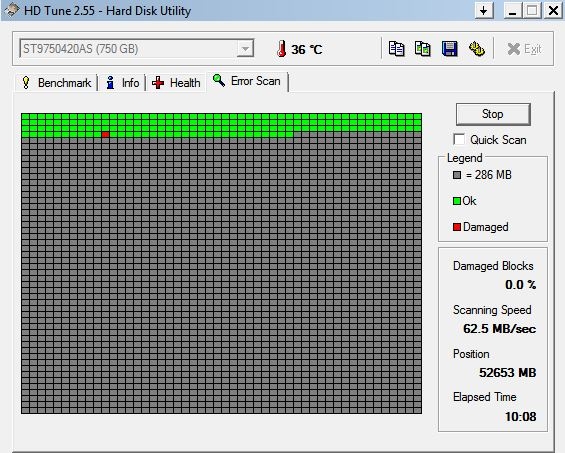Select the Error Scan tab
Screen dimensions: 565x453
tap(247, 81)
